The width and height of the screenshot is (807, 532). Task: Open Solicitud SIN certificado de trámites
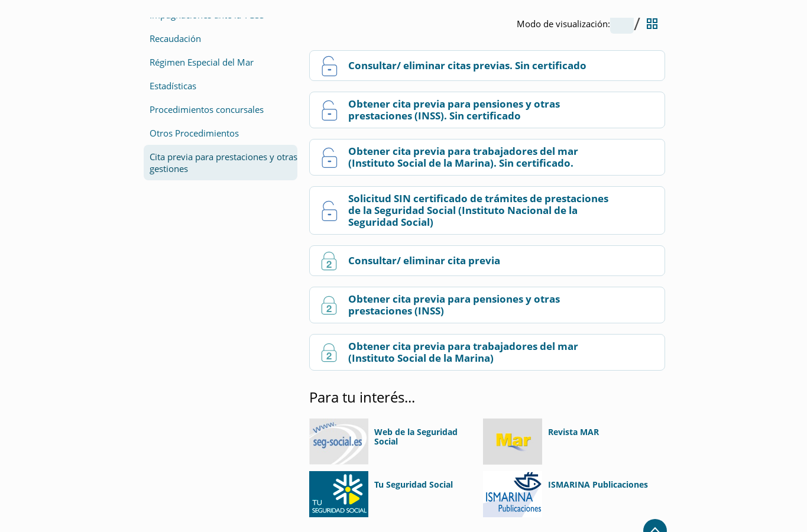(x=478, y=210)
